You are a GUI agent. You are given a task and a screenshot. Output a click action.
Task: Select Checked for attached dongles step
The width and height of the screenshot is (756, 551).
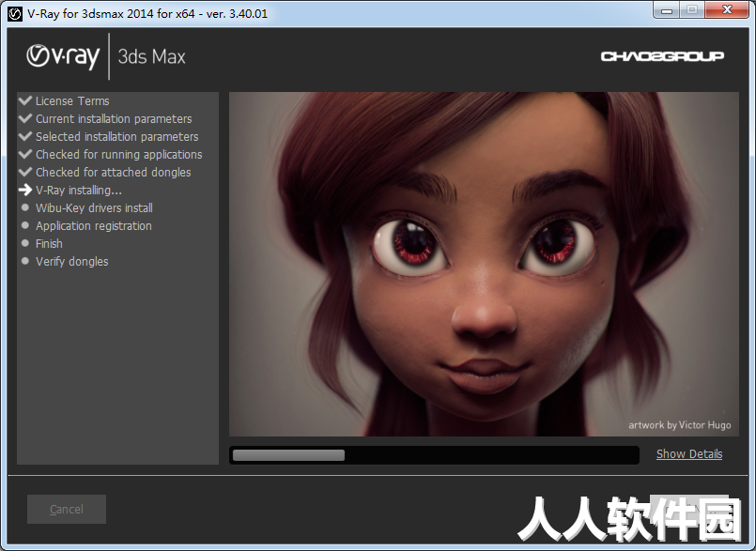click(x=114, y=172)
